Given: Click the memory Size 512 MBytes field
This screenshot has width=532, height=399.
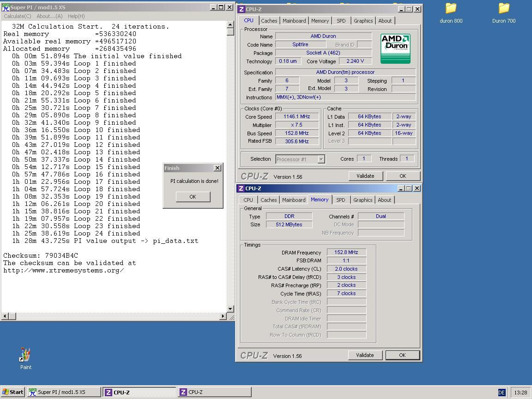Looking at the screenshot, I should 290,224.
